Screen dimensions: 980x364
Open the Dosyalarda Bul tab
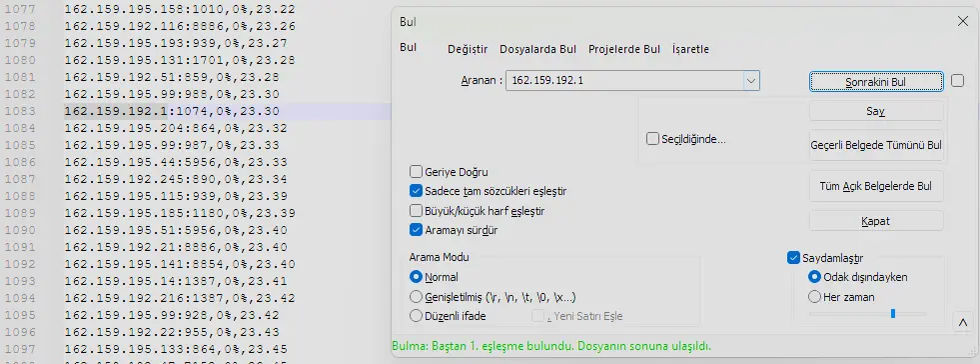coord(537,49)
